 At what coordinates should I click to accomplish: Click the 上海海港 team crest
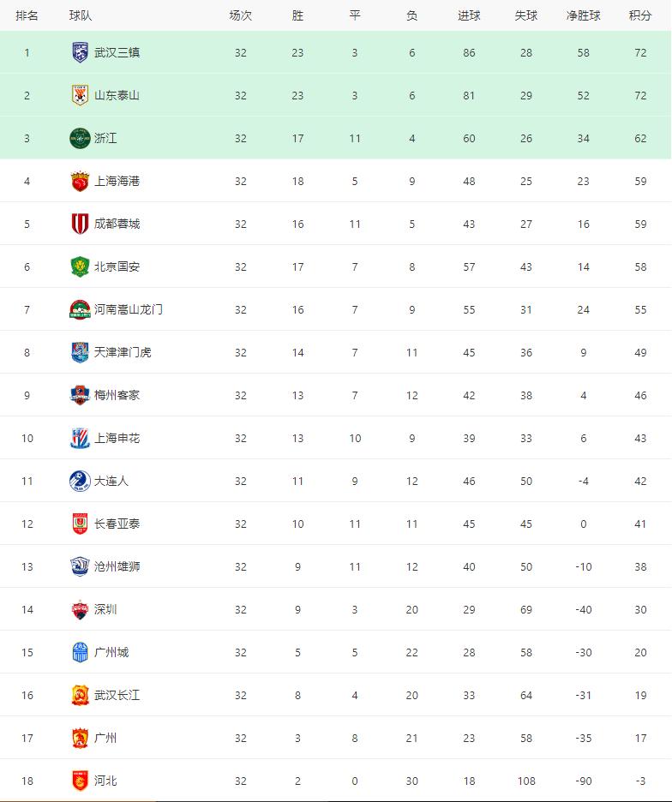pyautogui.click(x=80, y=181)
